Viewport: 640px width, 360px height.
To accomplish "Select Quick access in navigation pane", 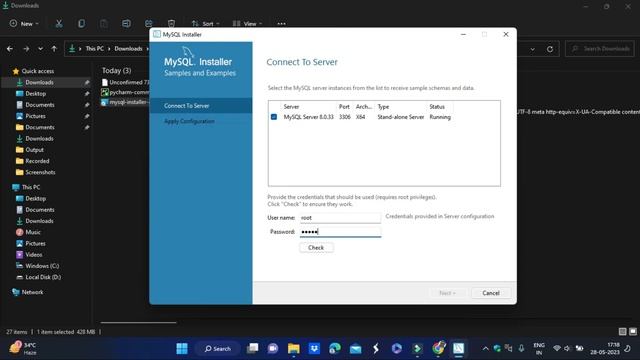I will coord(38,71).
